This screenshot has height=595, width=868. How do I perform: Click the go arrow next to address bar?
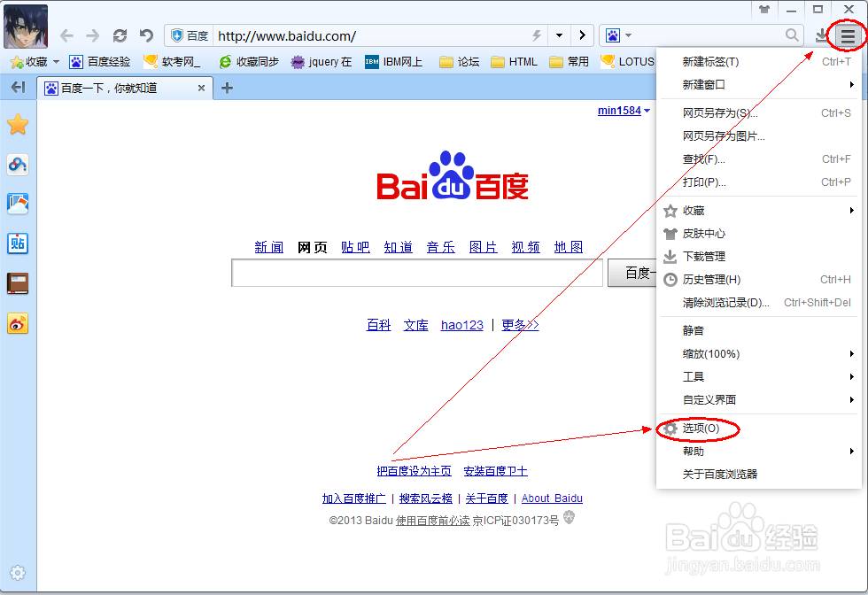tap(582, 35)
